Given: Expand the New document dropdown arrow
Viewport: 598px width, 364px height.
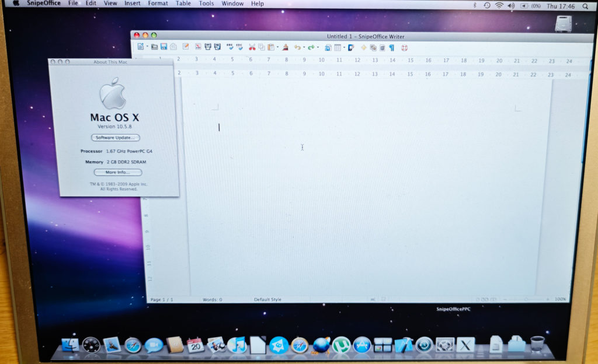Looking at the screenshot, I should [x=147, y=47].
